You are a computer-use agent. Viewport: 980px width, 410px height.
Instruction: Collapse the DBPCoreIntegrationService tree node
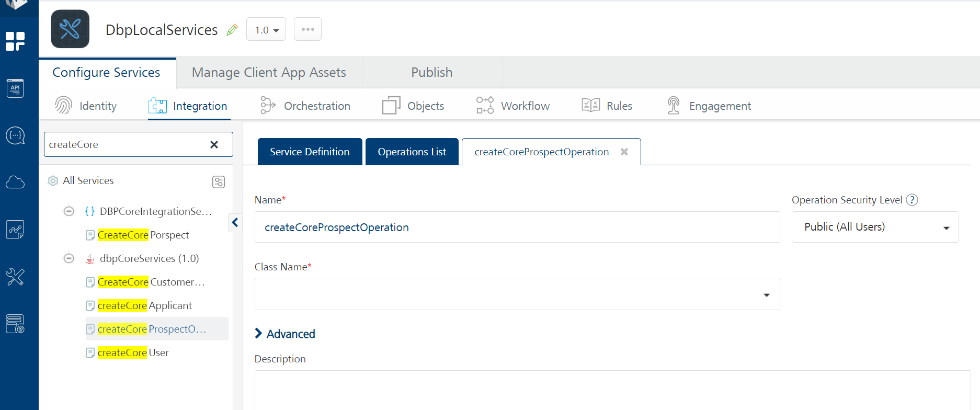point(69,211)
